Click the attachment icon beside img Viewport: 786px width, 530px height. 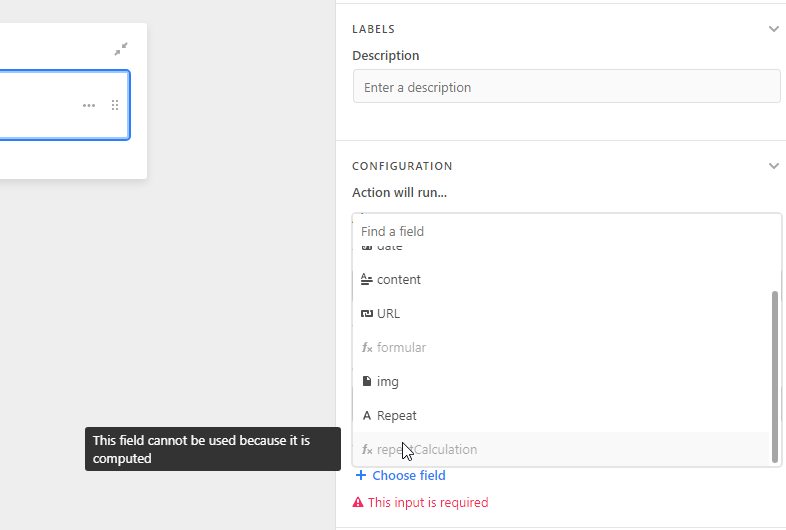coord(367,382)
